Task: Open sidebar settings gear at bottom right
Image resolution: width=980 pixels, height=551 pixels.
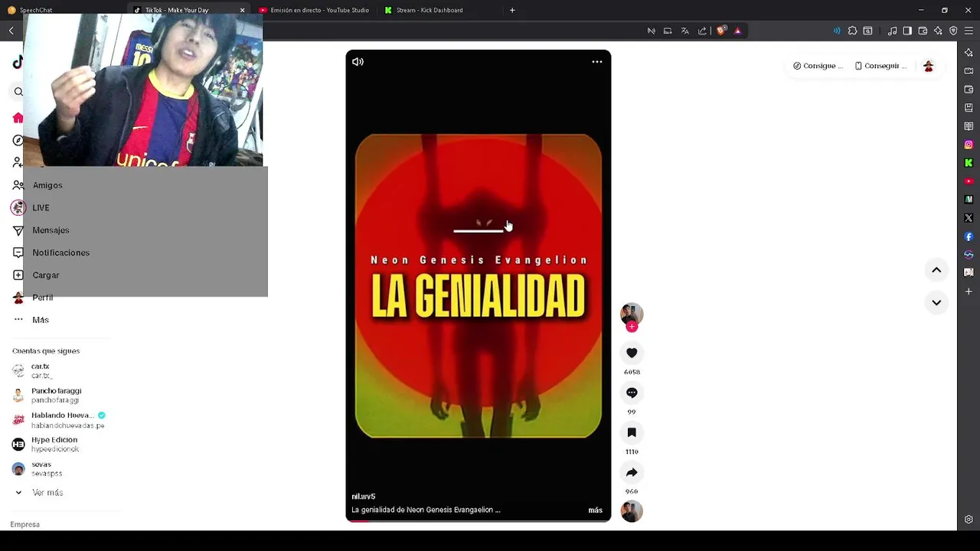Action: pyautogui.click(x=969, y=520)
